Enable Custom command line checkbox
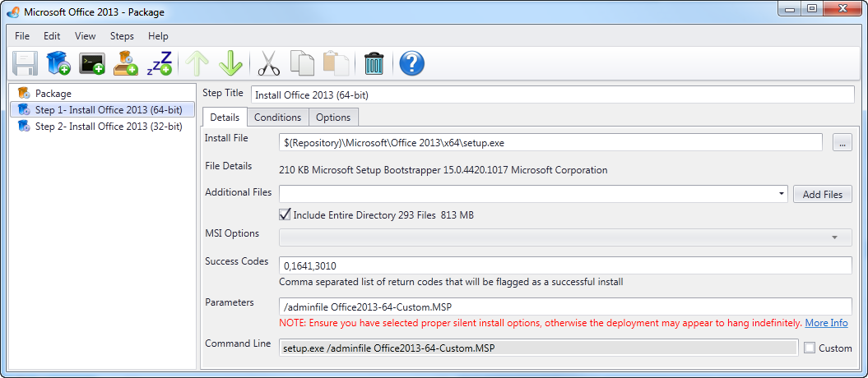Viewport: 868px width, 378px height. 810,348
